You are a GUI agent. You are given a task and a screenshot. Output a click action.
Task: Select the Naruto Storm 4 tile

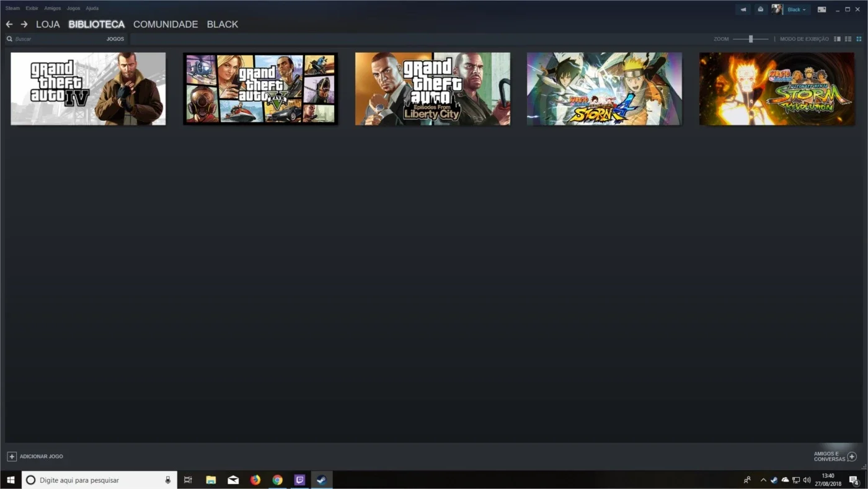point(604,89)
